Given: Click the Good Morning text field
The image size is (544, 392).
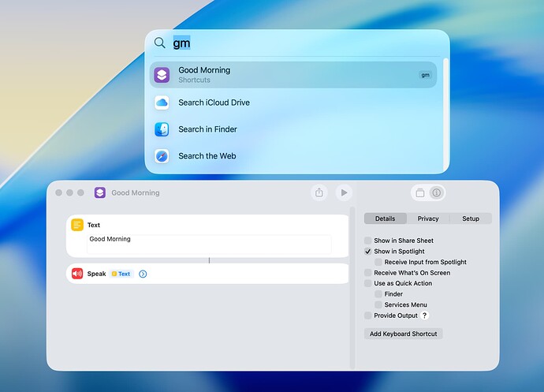Looking at the screenshot, I should [209, 244].
